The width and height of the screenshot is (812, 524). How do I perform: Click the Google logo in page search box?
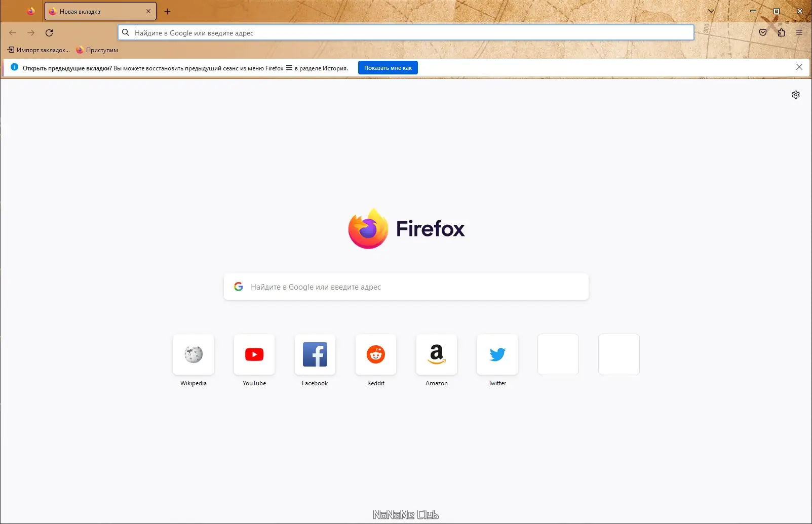coord(239,287)
